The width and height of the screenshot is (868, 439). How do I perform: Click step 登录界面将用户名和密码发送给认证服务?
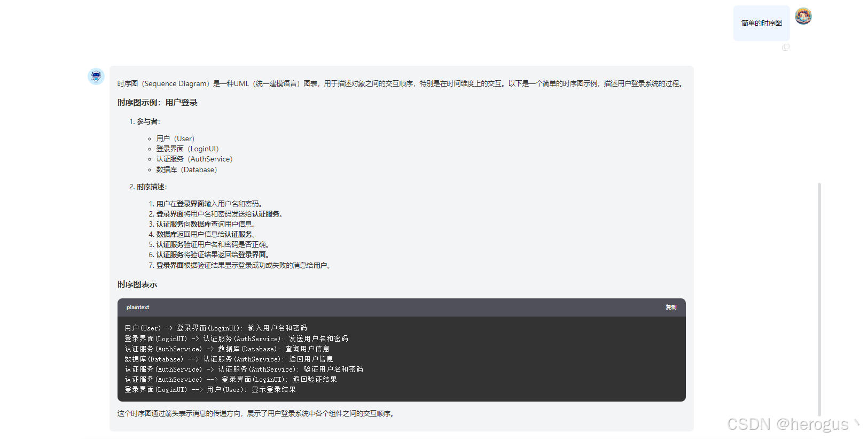point(220,214)
